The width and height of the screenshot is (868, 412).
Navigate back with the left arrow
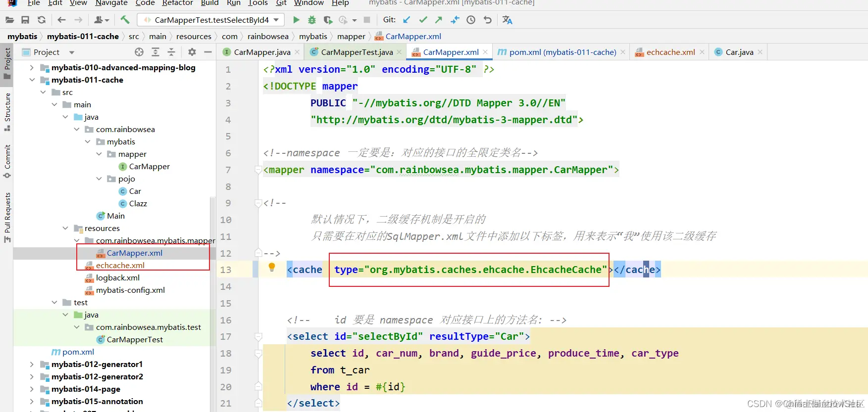coord(61,20)
